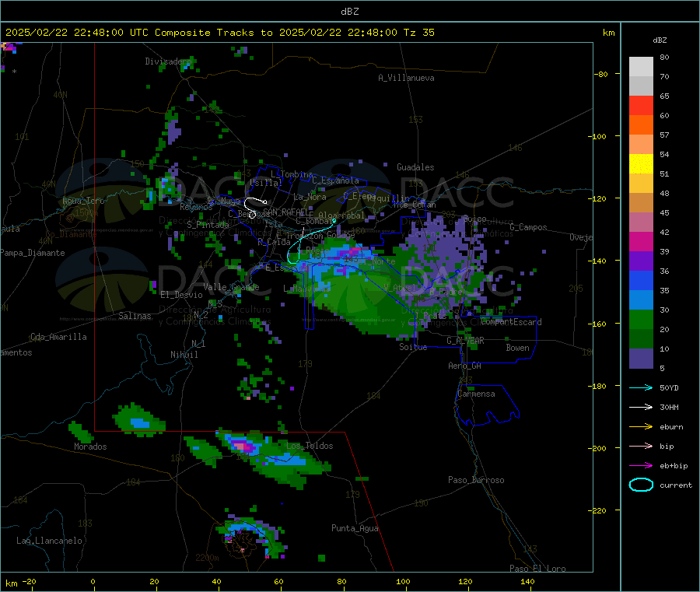Click the Divisadero map label
700x592 pixels.
pos(168,61)
